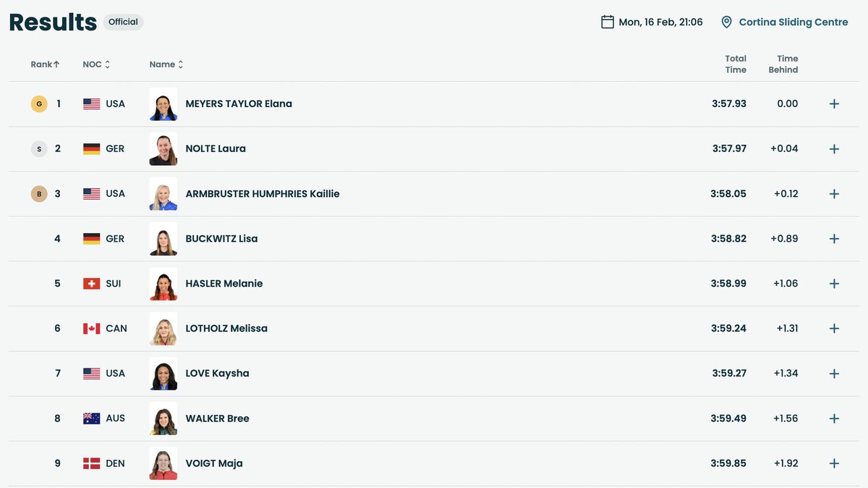
Task: Open NOLTE Laura athlete photo
Action: pos(163,149)
